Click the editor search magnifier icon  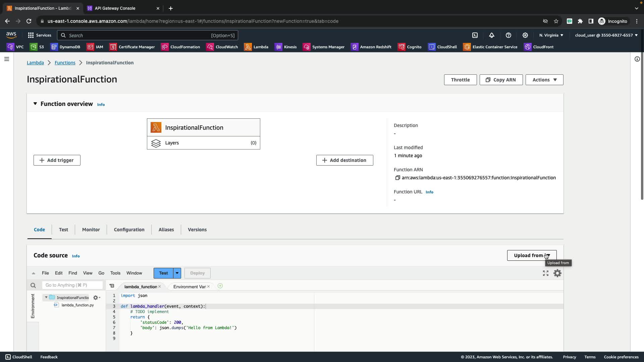point(33,285)
